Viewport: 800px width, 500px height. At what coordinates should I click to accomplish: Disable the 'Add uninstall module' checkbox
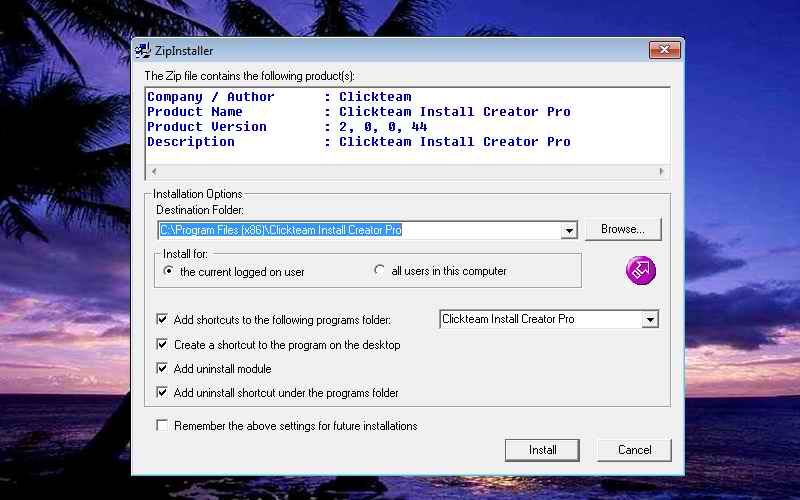(163, 369)
